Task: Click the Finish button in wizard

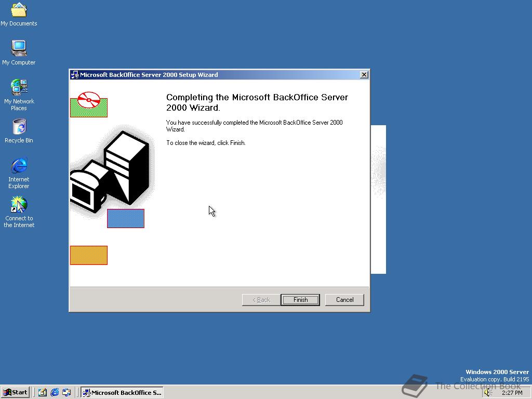Action: click(300, 300)
